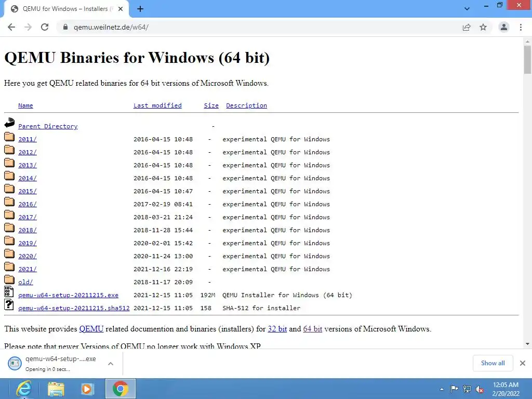
Task: Open the 2013/ directory link
Action: click(x=28, y=165)
